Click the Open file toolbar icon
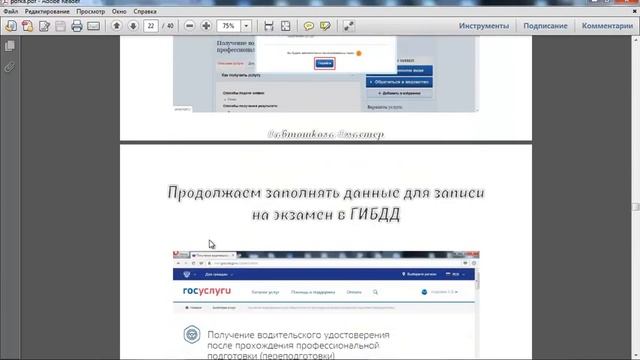 pos(11,26)
